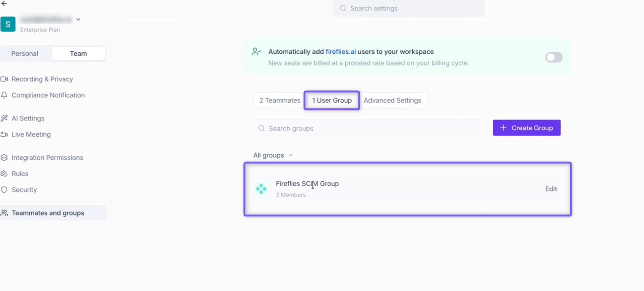Open Integration Permissions
The image size is (644, 291).
pyautogui.click(x=47, y=157)
